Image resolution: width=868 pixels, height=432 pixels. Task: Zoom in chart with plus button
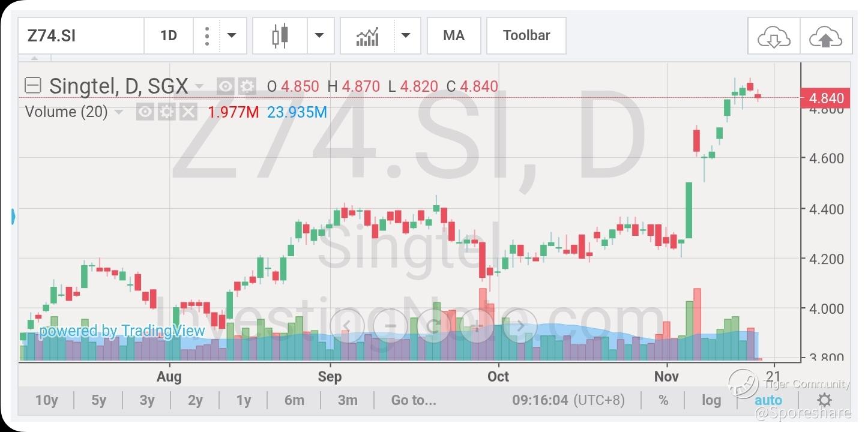pos(477,326)
